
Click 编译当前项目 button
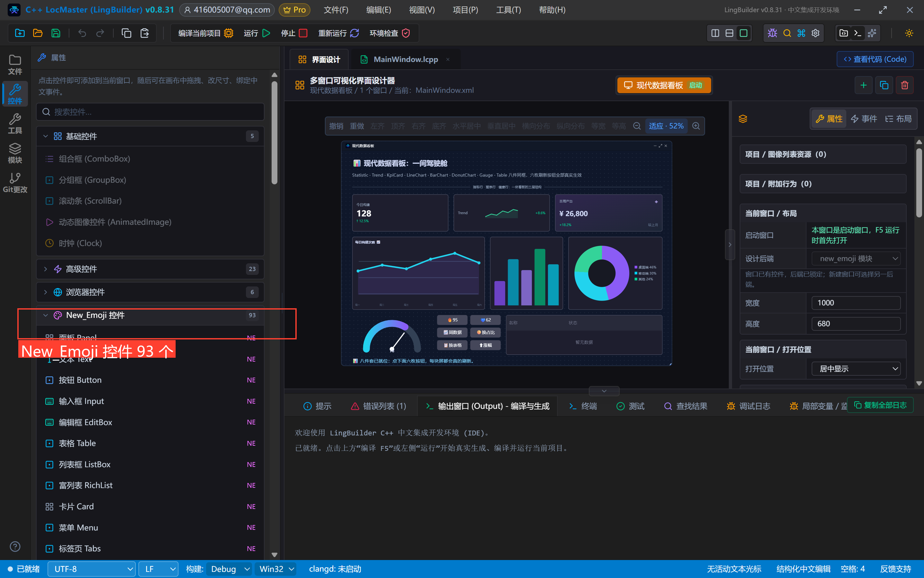[x=205, y=33]
